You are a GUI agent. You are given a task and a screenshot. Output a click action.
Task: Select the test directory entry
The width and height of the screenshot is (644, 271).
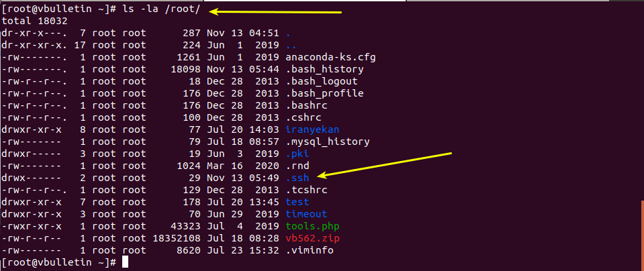coord(297,202)
